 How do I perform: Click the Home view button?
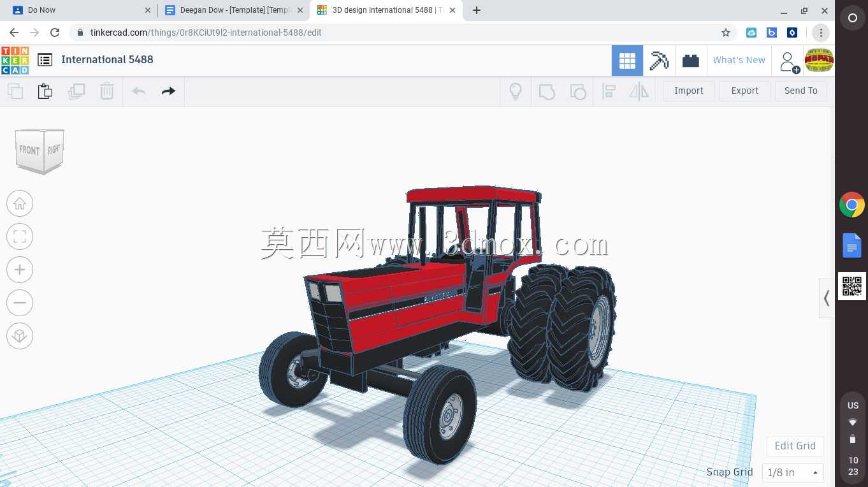(20, 203)
